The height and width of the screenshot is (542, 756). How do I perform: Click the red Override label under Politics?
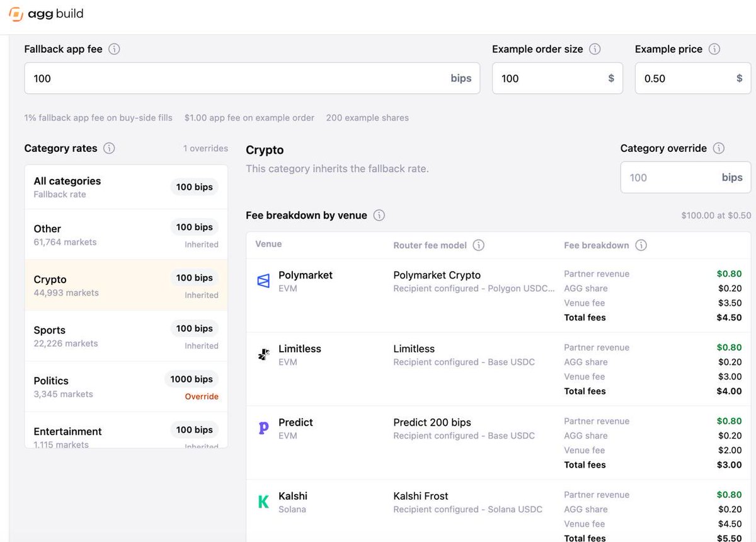point(202,396)
